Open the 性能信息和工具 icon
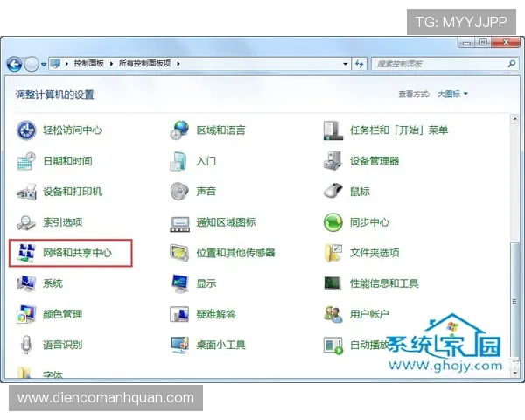 pyautogui.click(x=332, y=283)
